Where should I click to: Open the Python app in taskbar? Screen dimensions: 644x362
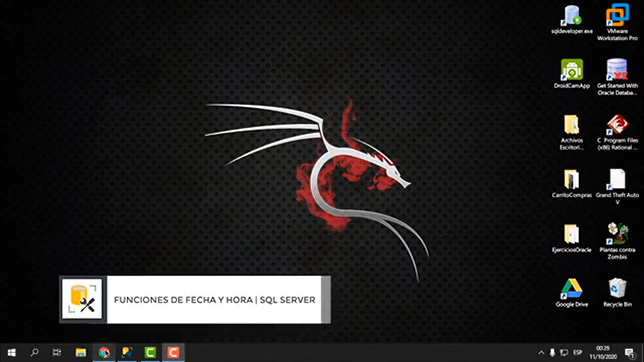[x=127, y=353]
